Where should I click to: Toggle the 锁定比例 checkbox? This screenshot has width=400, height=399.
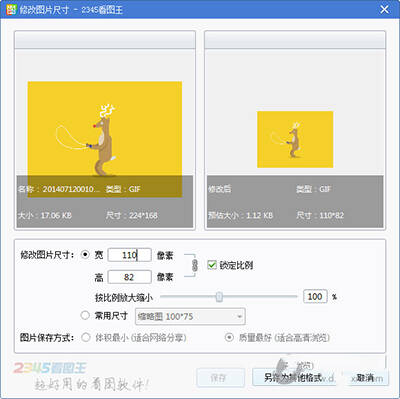click(x=212, y=265)
